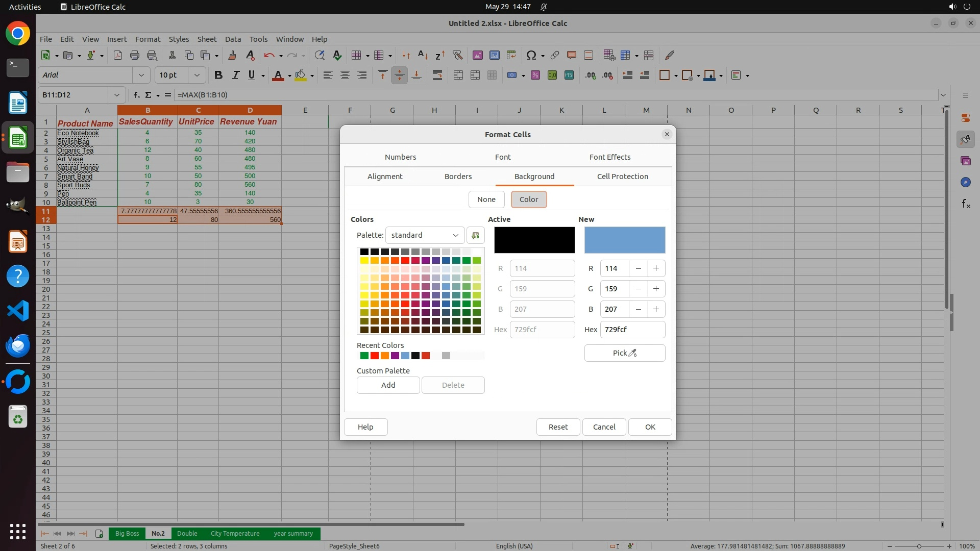Expand the font size dropdown
The height and width of the screenshot is (551, 980).
(197, 75)
